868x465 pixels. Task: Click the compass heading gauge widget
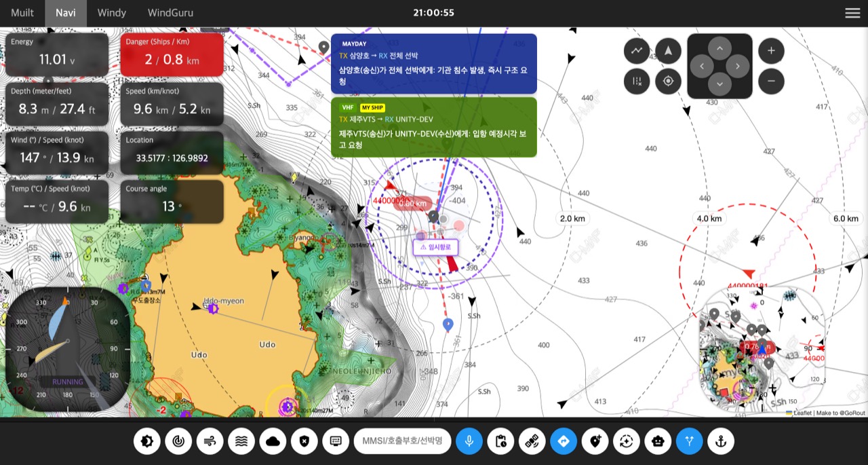pyautogui.click(x=68, y=348)
